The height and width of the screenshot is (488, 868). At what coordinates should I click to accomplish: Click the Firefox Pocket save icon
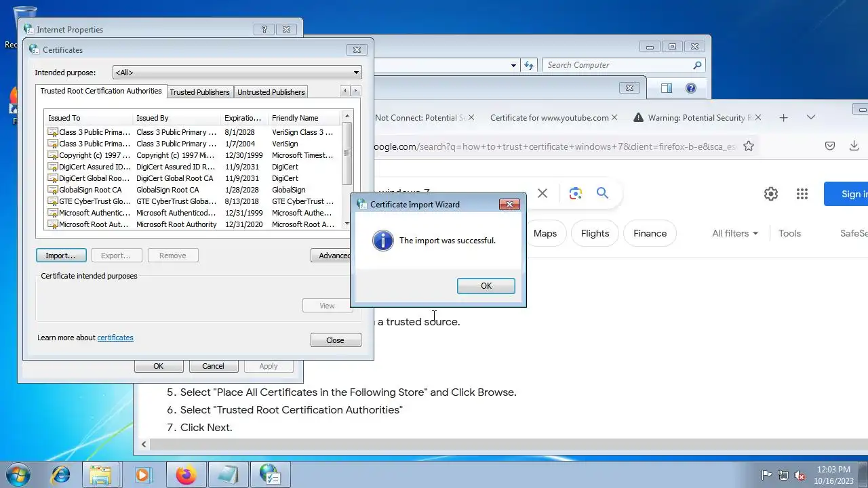pos(829,146)
